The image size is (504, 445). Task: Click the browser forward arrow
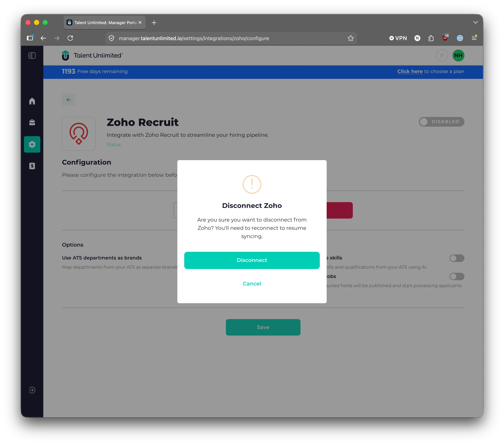pyautogui.click(x=57, y=38)
